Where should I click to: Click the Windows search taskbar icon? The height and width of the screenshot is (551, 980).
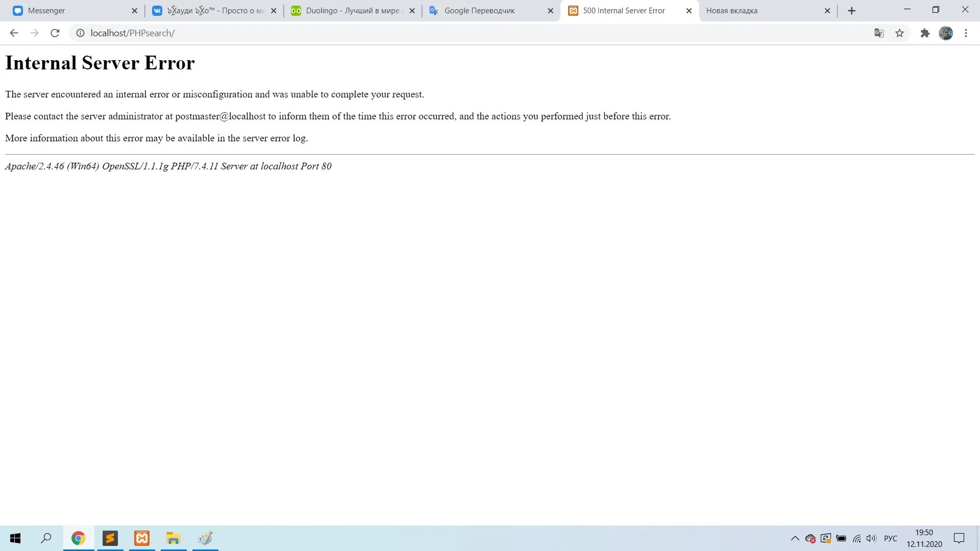point(46,538)
